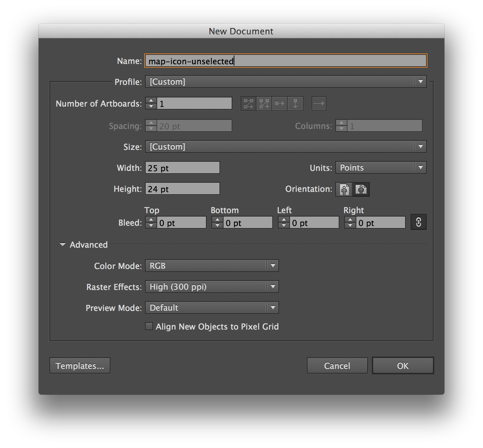Toggle the bleed values link chain
This screenshot has height=448, width=483.
point(418,222)
